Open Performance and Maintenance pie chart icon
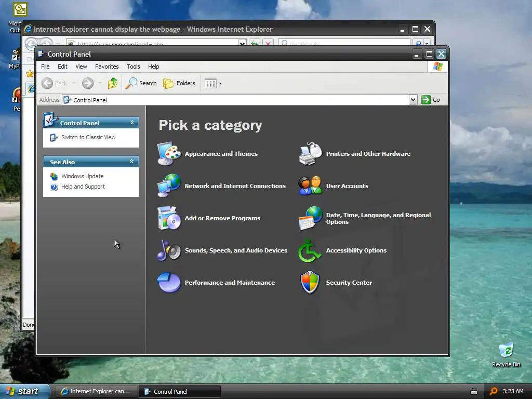Image resolution: width=532 pixels, height=399 pixels. point(169,282)
